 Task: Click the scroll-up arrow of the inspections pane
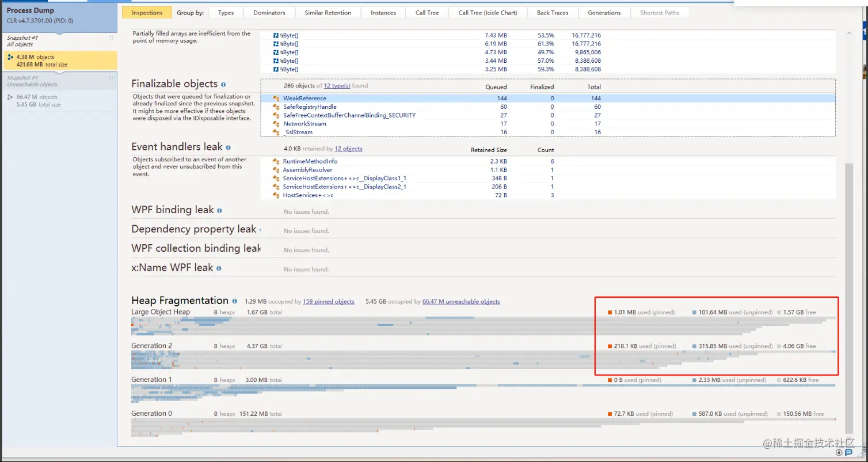tap(848, 33)
